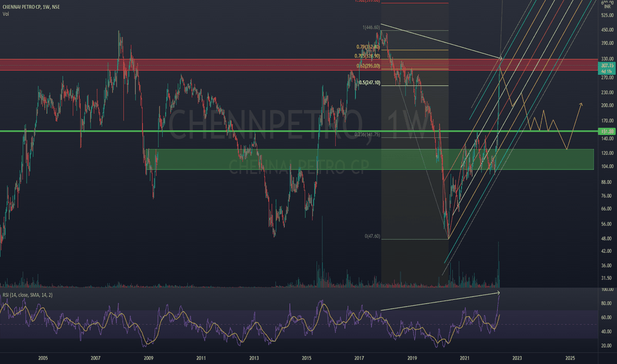Select the 42.00 price axis label

[x=607, y=251]
